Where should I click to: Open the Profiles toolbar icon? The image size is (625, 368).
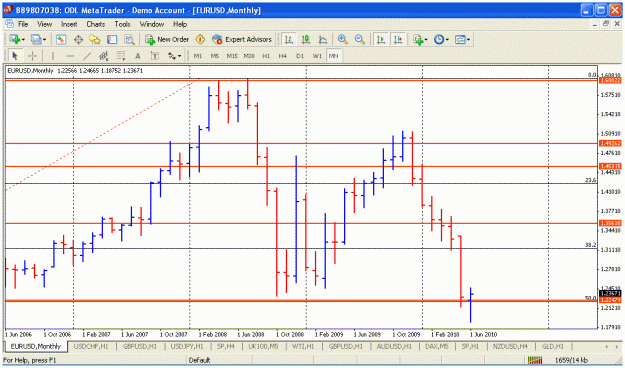[36, 39]
